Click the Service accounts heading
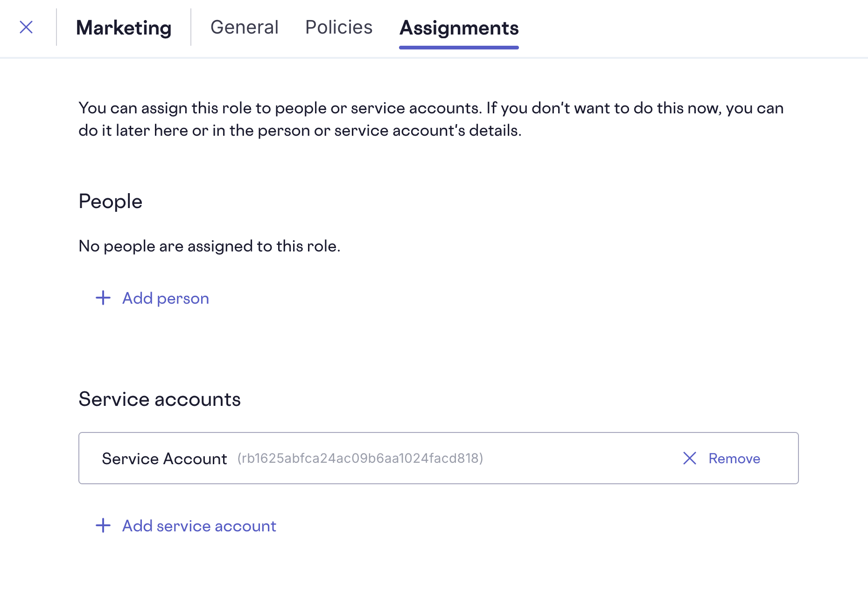Viewport: 868px width, 613px height. (x=160, y=399)
